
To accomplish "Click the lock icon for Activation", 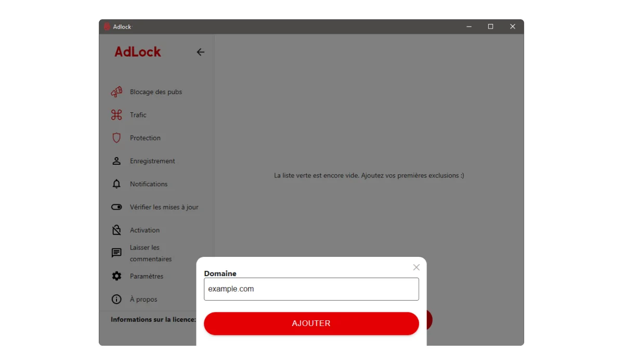I will 116,230.
